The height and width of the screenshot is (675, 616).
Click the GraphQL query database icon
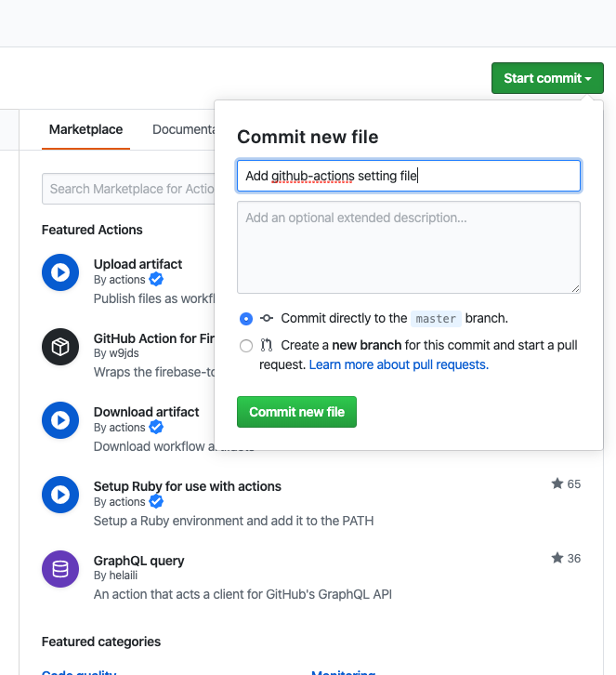point(60,569)
